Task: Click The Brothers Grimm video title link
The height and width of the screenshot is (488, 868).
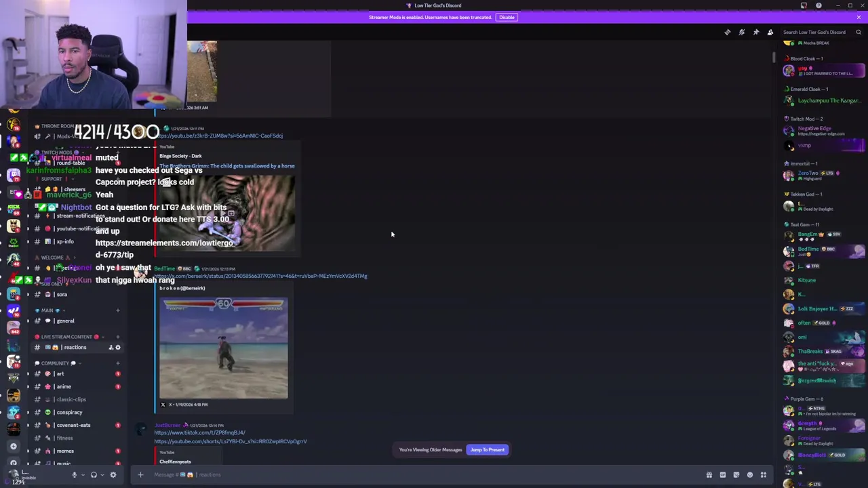Action: pyautogui.click(x=226, y=166)
